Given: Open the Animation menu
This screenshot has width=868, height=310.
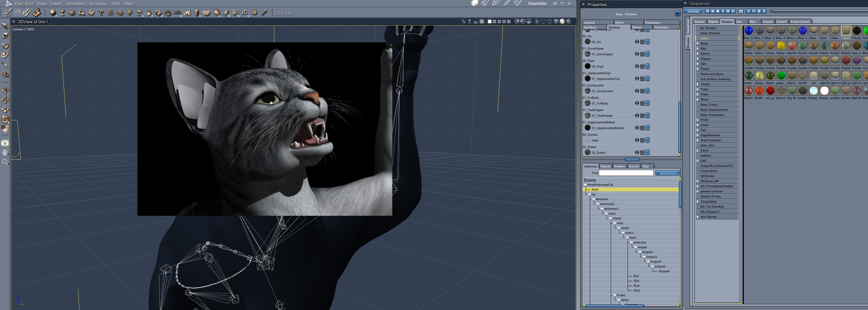Looking at the screenshot, I should [x=75, y=4].
